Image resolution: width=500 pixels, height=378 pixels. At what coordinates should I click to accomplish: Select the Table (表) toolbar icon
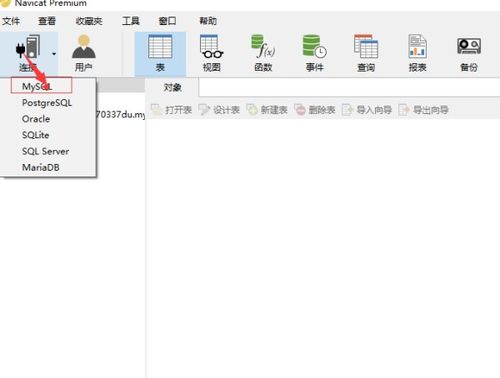(x=160, y=53)
